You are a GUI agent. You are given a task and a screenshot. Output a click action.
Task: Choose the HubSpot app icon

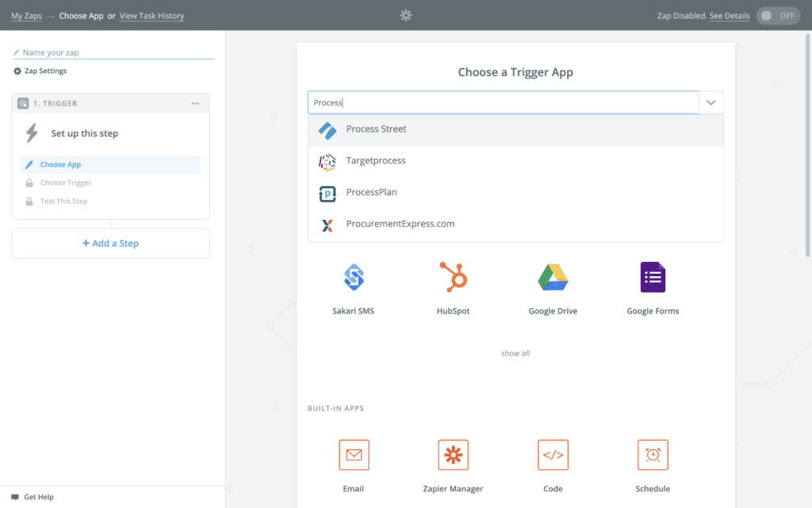(x=453, y=277)
